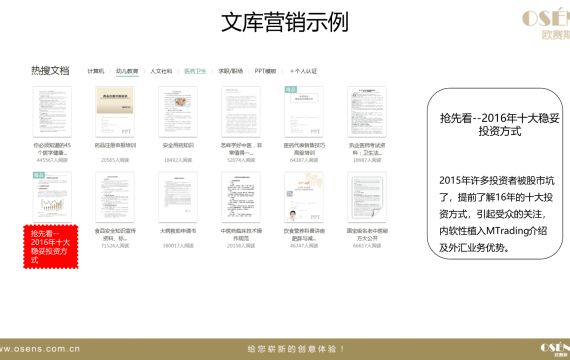
Task: Click the 66617人阅读 read count
Action: click(367, 246)
